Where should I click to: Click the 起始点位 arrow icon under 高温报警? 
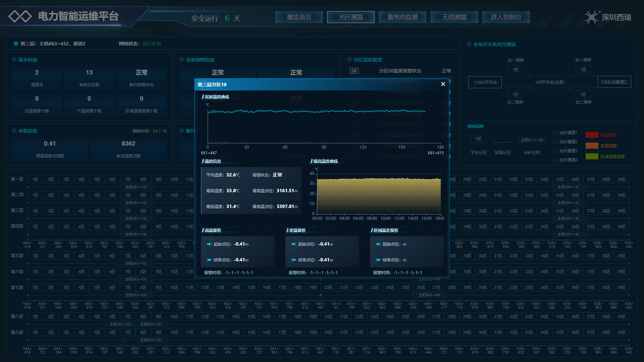coord(209,244)
